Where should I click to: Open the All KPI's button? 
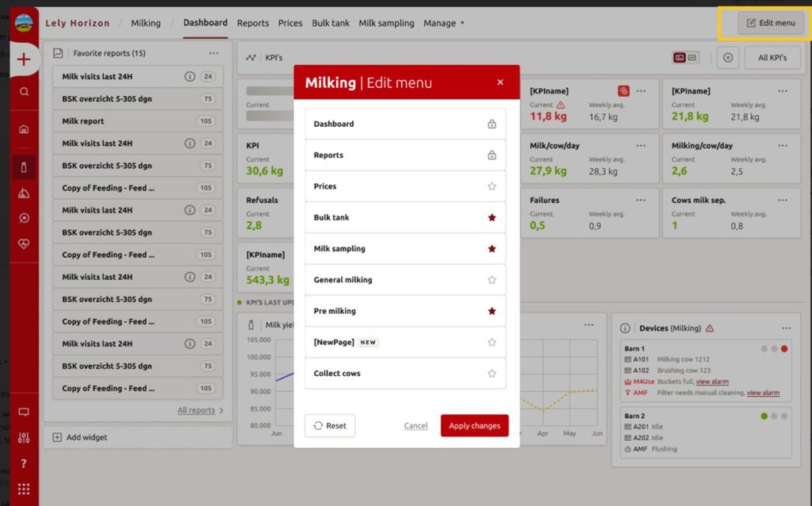[x=772, y=57]
